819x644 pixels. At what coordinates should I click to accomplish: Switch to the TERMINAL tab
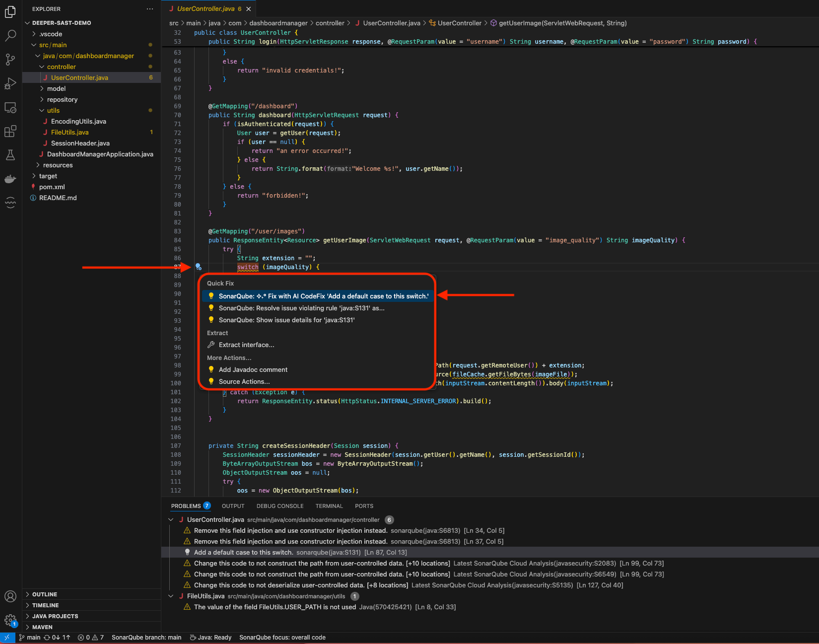coord(329,505)
